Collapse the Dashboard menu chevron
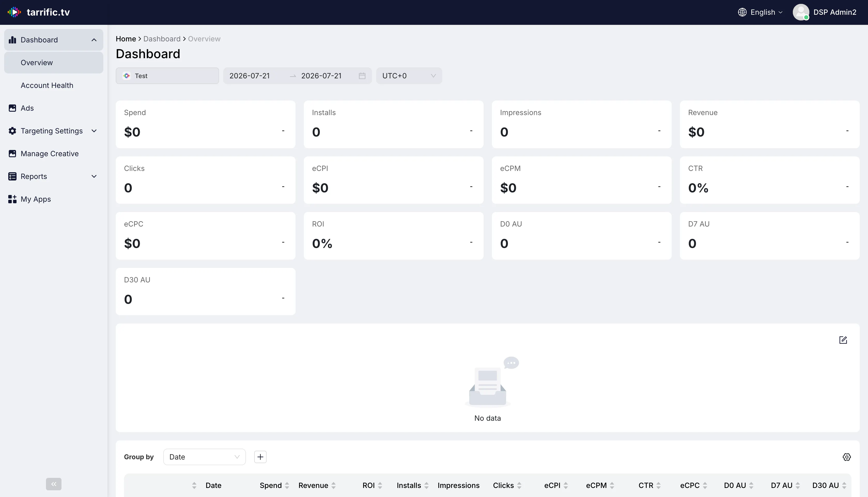Screen dimensions: 868x497 (94, 40)
